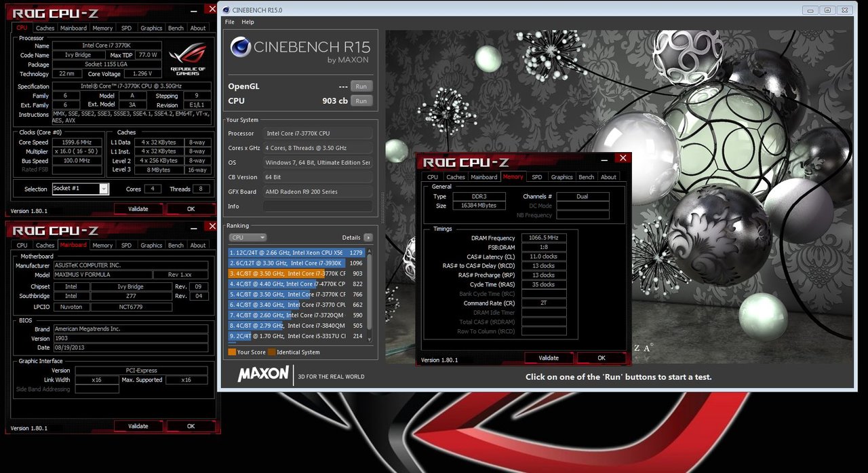The width and height of the screenshot is (868, 473).
Task: Select SPD tab in CPU-Z motherboard window
Action: pyautogui.click(x=126, y=245)
